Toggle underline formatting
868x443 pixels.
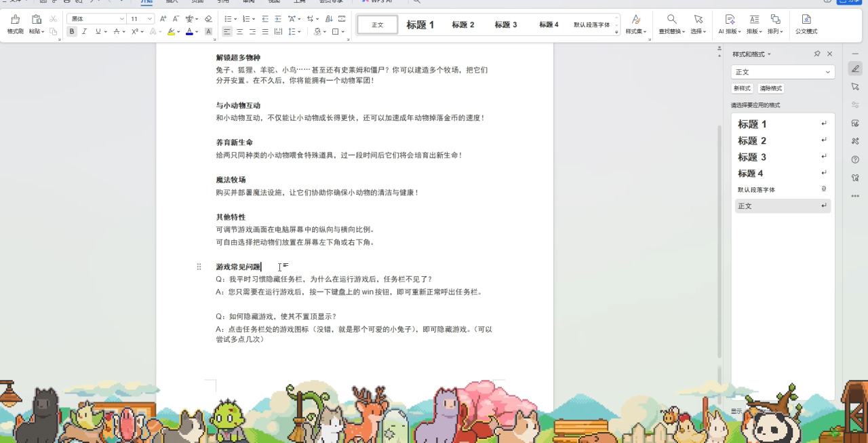[98, 31]
